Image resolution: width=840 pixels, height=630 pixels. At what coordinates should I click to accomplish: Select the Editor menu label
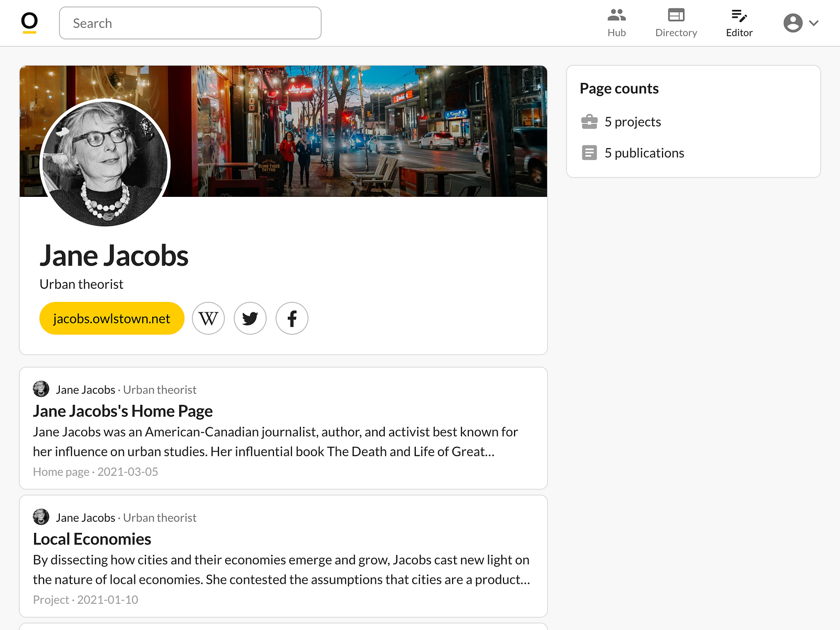point(739,33)
